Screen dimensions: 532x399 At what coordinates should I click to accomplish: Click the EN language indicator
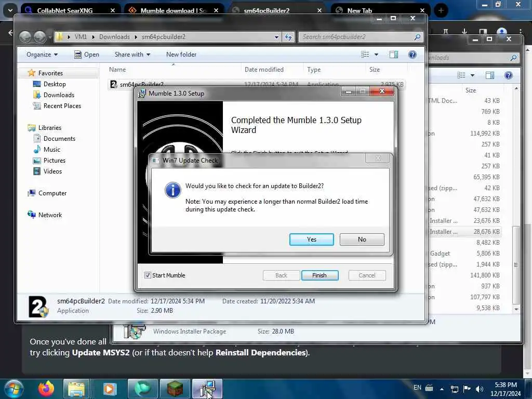click(417, 388)
